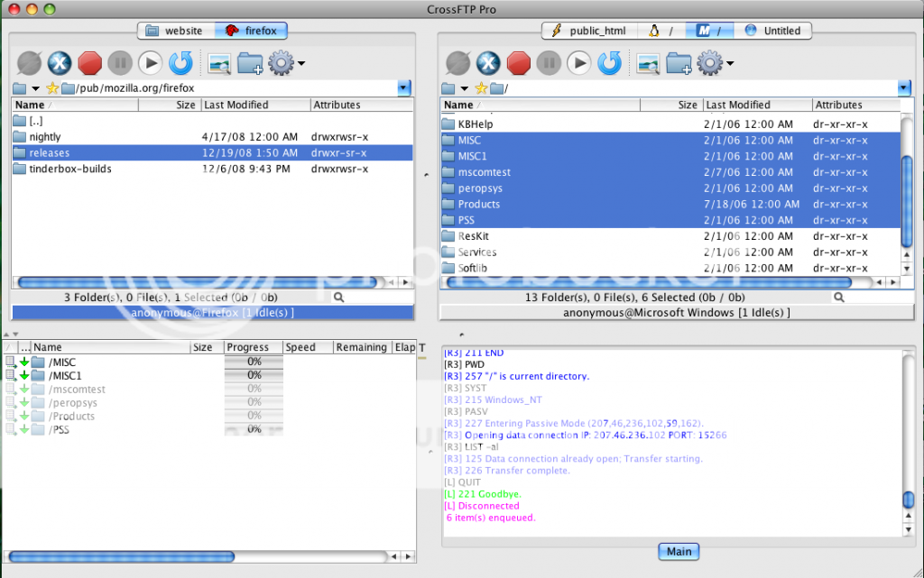
Task: Switch to the public_html tab
Action: point(587,31)
